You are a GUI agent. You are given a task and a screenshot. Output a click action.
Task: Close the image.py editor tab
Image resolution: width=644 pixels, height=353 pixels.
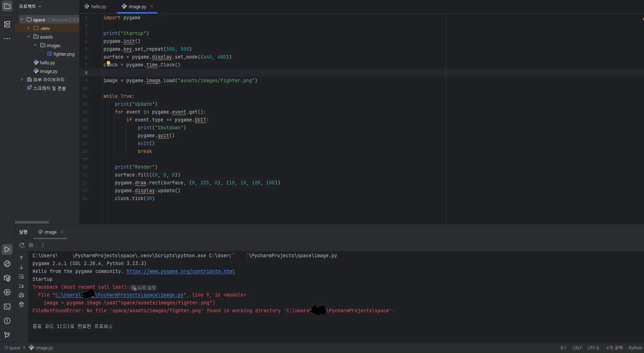152,6
